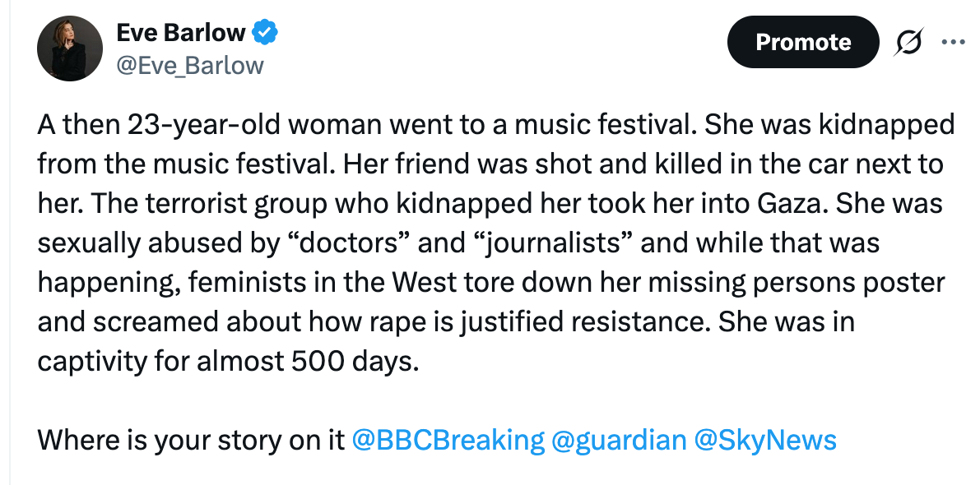
Task: Click the "Where is your story on it" text
Action: 190,440
